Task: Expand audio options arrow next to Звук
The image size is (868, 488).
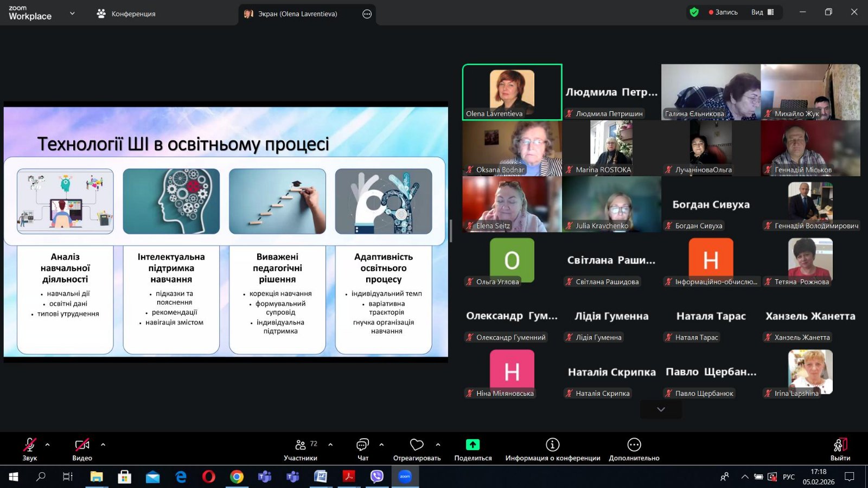Action: [48, 445]
